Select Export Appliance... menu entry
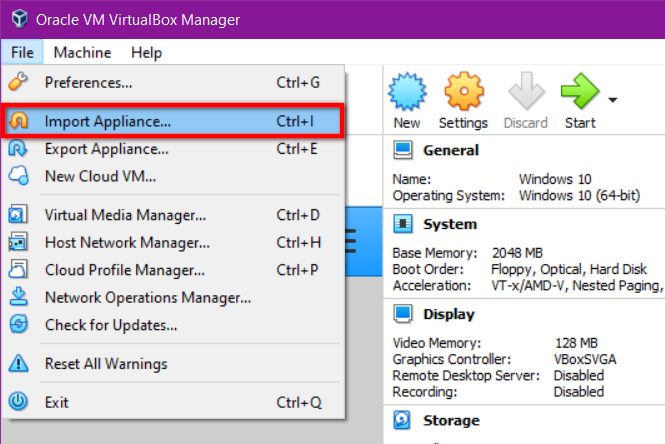 (x=173, y=149)
